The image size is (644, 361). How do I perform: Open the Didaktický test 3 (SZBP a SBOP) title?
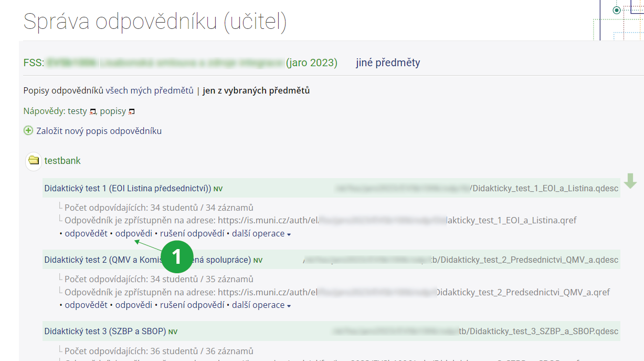pyautogui.click(x=105, y=332)
